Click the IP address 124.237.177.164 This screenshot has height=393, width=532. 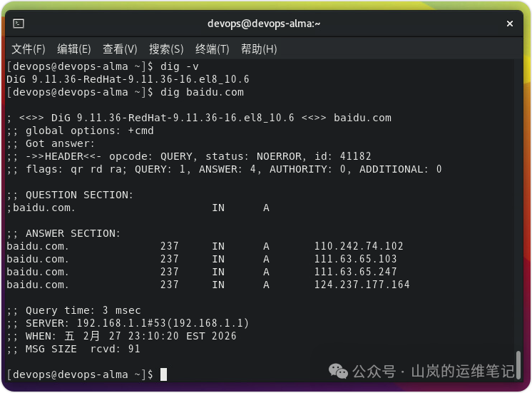362,285
